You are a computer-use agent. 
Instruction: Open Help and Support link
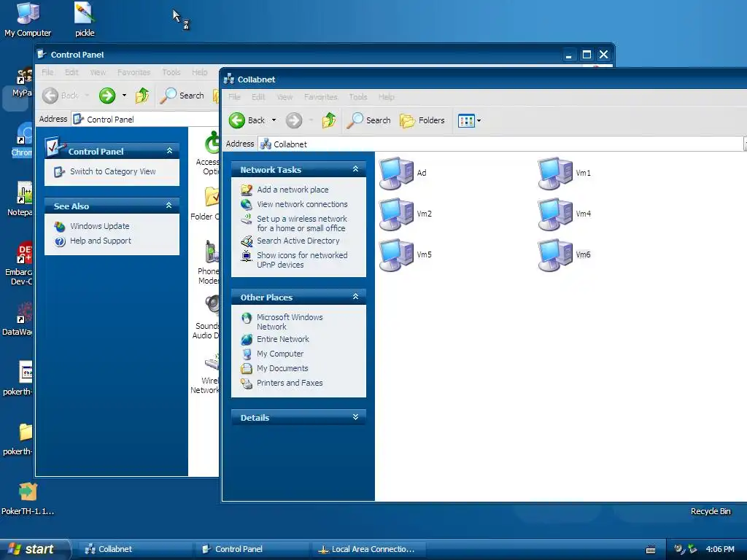pos(101,241)
